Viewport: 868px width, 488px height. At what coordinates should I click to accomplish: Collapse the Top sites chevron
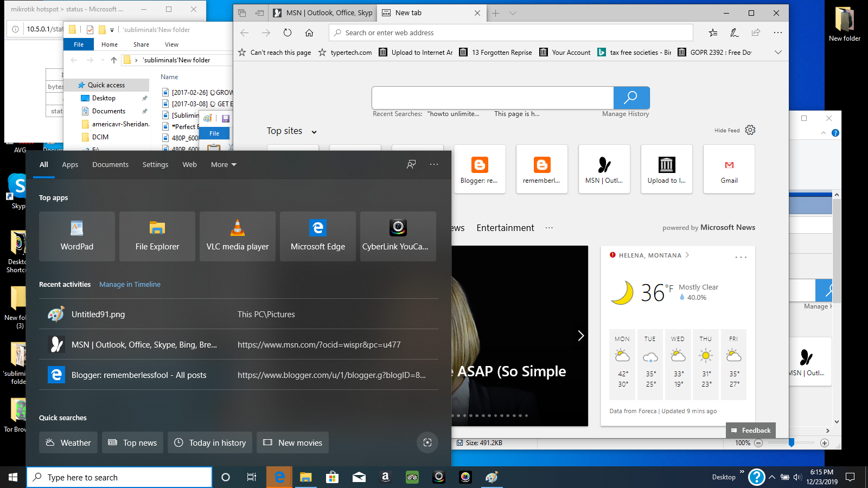point(314,132)
